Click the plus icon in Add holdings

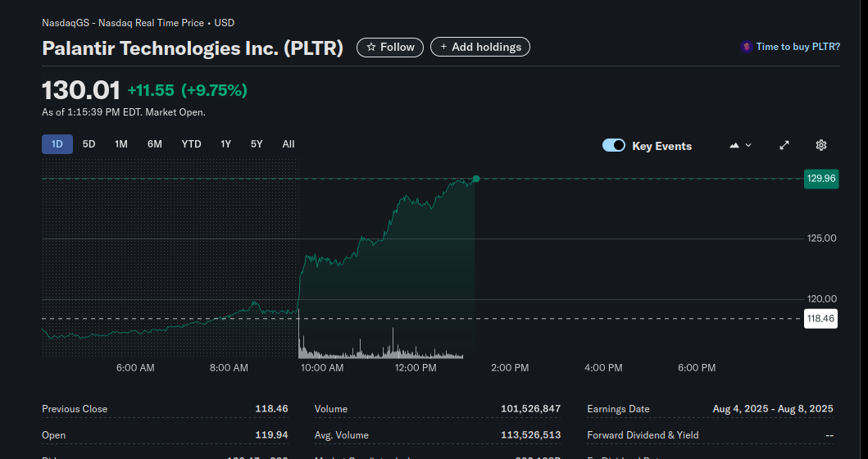443,47
